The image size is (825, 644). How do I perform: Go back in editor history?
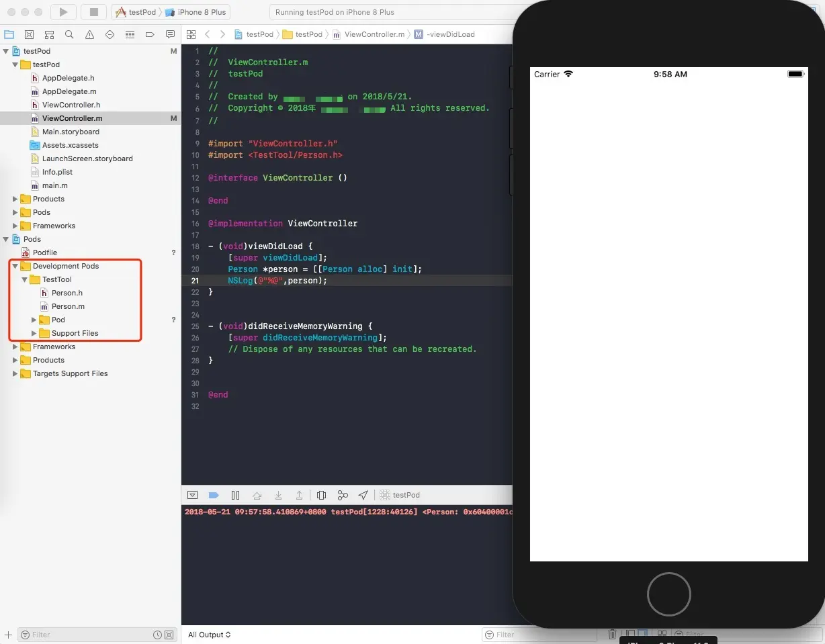pyautogui.click(x=208, y=34)
